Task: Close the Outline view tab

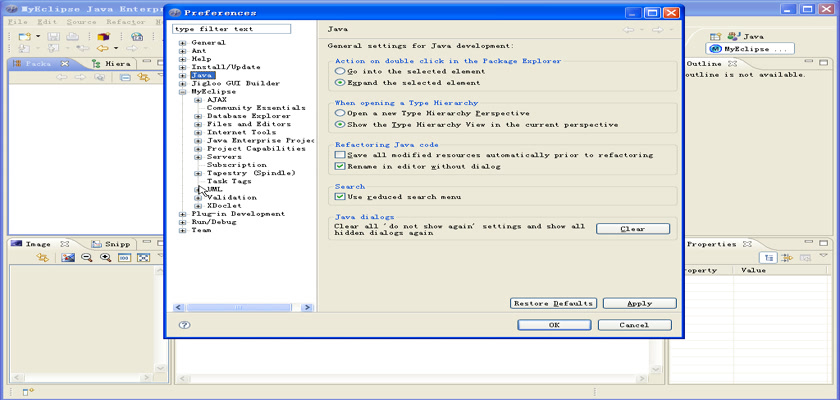Action: pyautogui.click(x=733, y=64)
